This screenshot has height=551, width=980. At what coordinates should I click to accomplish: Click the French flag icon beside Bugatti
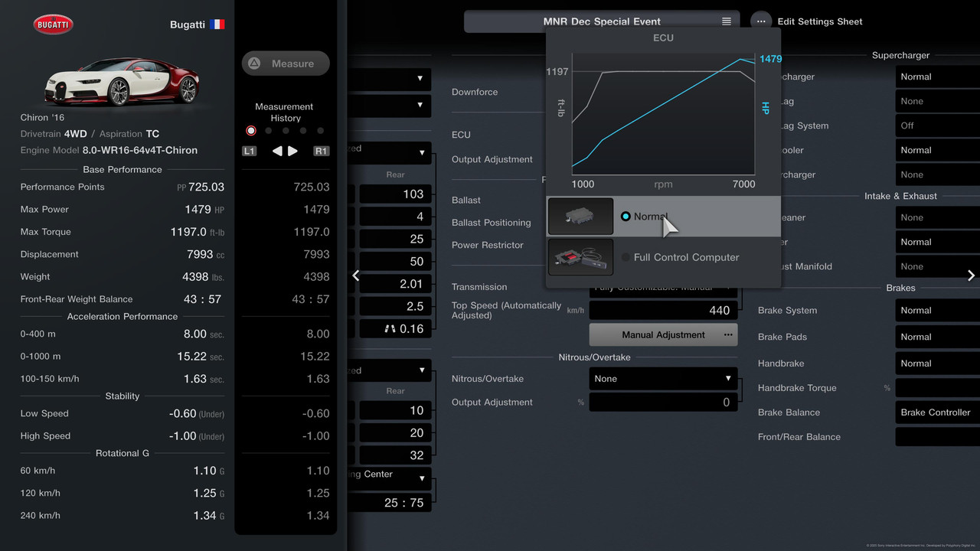pyautogui.click(x=217, y=24)
